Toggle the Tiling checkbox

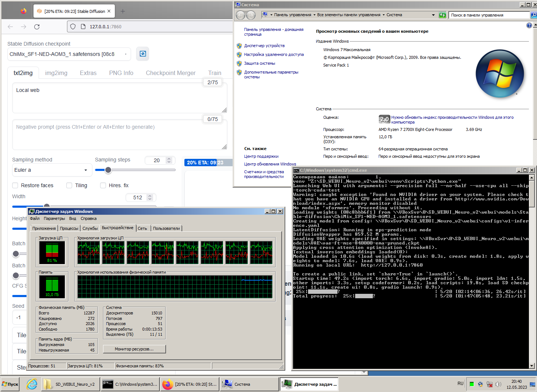(x=69, y=185)
